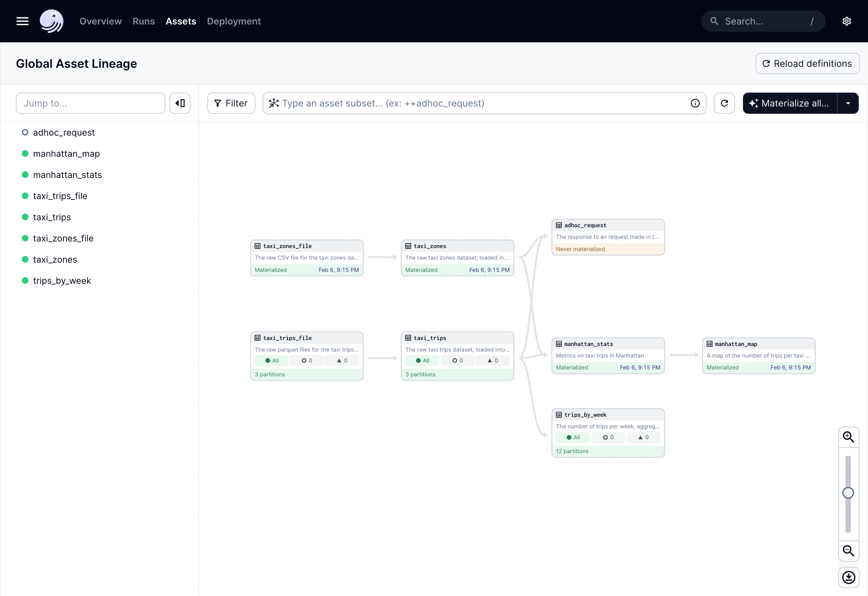868x596 pixels.
Task: Click Reload definitions button
Action: click(807, 64)
